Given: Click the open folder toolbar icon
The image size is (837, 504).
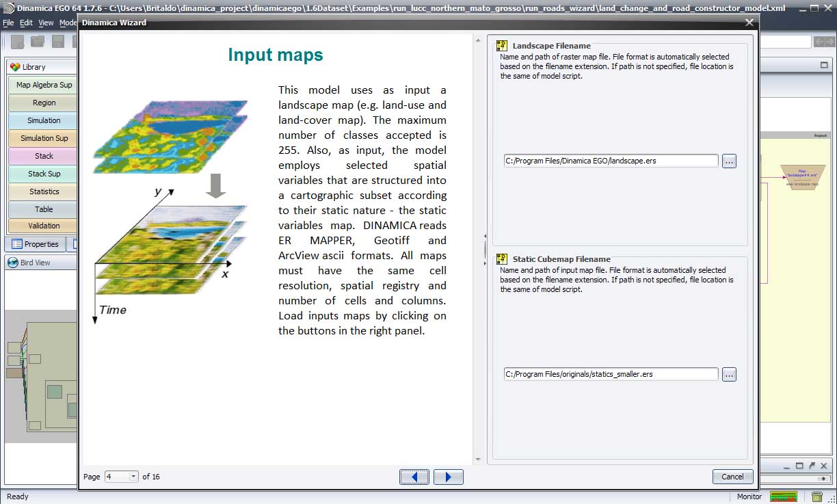Looking at the screenshot, I should tap(38, 41).
